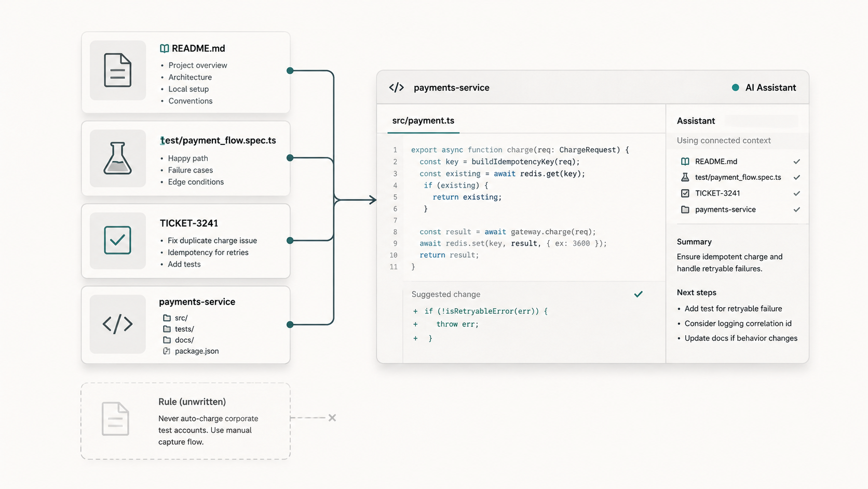The image size is (868, 489).
Task: Click the code brackets icon tile on payments-service card
Action: (118, 324)
